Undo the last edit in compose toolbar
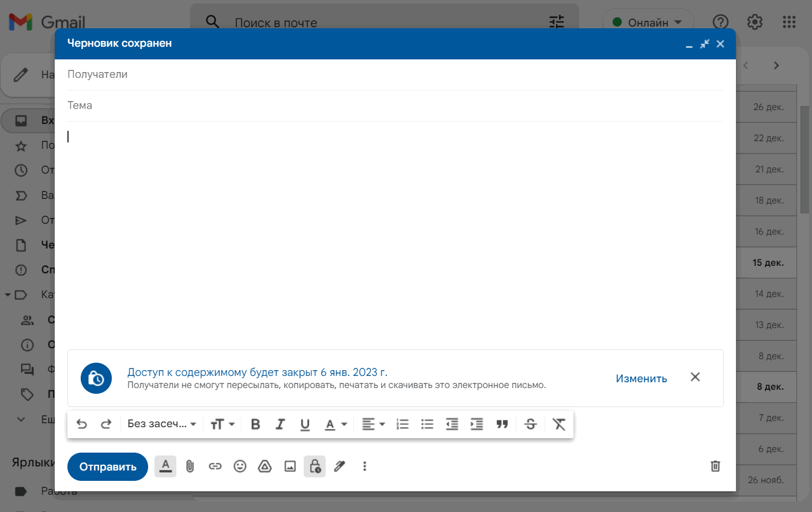This screenshot has height=512, width=812. click(x=82, y=424)
